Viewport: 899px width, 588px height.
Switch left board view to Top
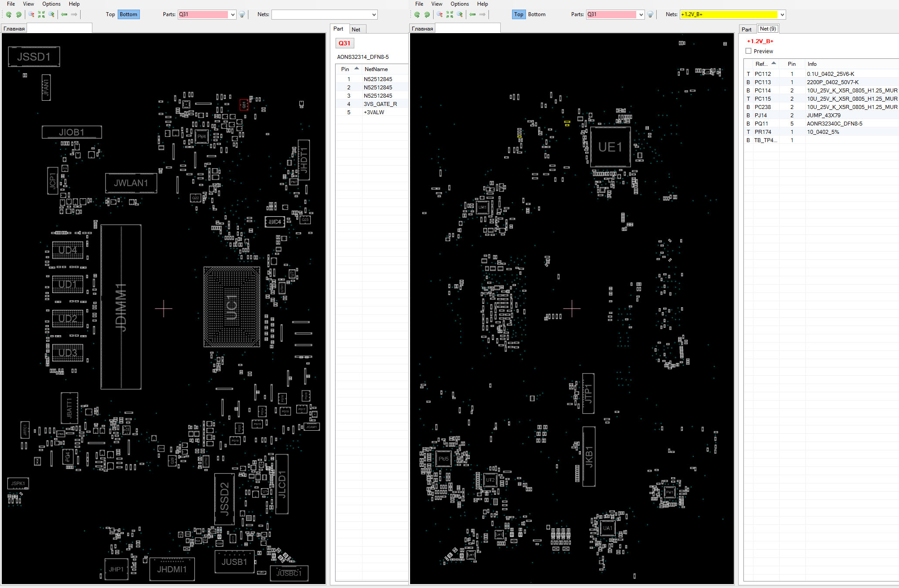(x=110, y=14)
